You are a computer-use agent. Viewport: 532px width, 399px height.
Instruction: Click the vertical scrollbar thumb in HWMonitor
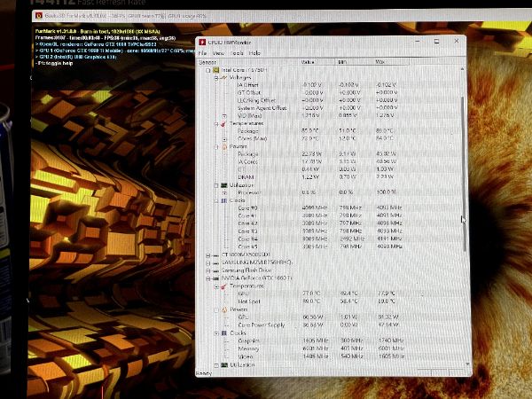point(464,174)
